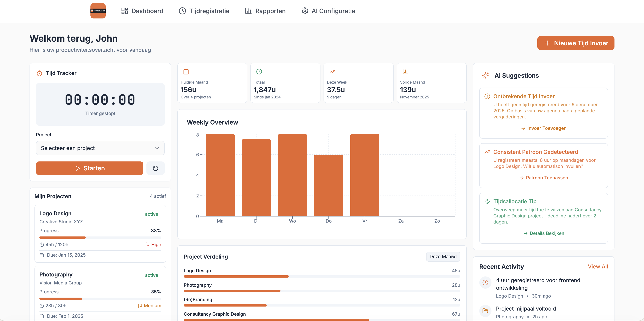Click the lightning icon at Tijdsallocatie Tip
The height and width of the screenshot is (321, 644).
pyautogui.click(x=487, y=201)
